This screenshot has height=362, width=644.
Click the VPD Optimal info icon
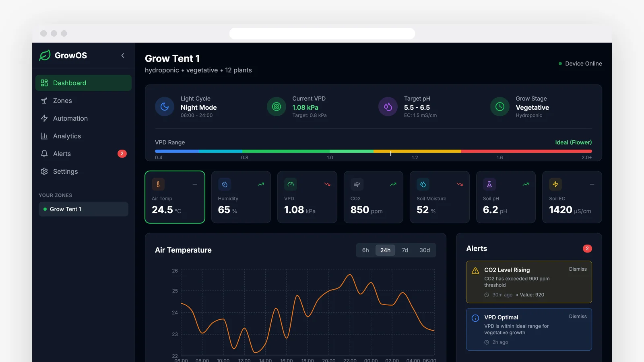tap(475, 318)
